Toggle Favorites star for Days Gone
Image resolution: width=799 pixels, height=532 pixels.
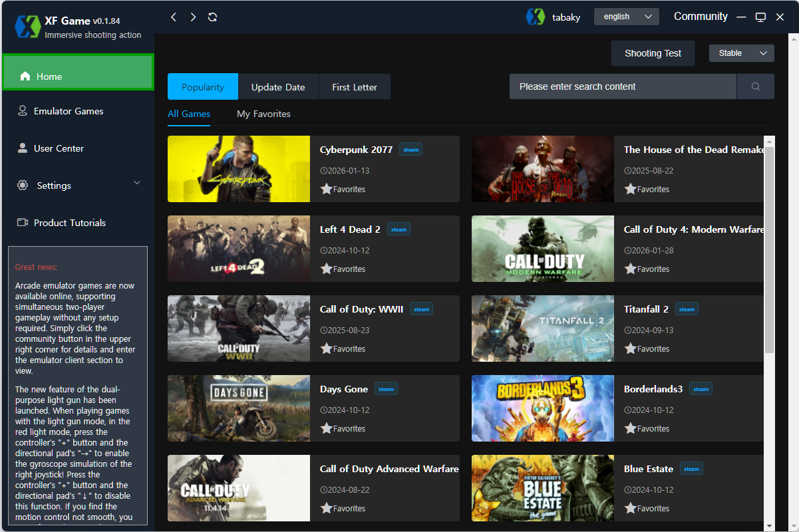click(x=326, y=428)
